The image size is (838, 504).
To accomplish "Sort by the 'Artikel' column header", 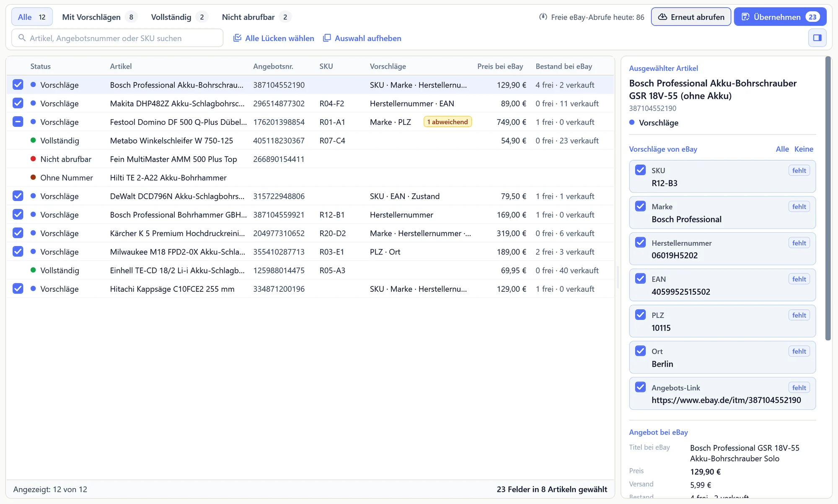I will point(121,66).
